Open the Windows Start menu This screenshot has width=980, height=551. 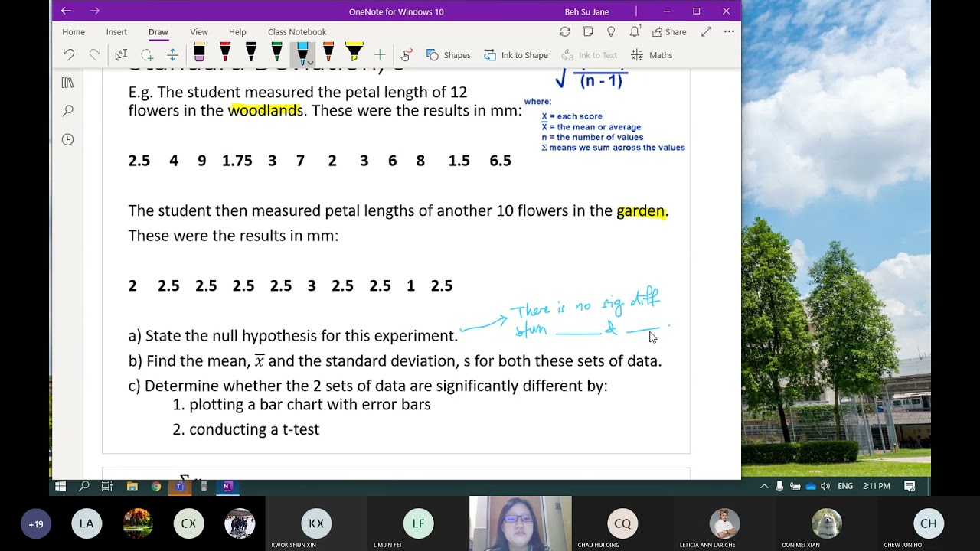(x=60, y=486)
